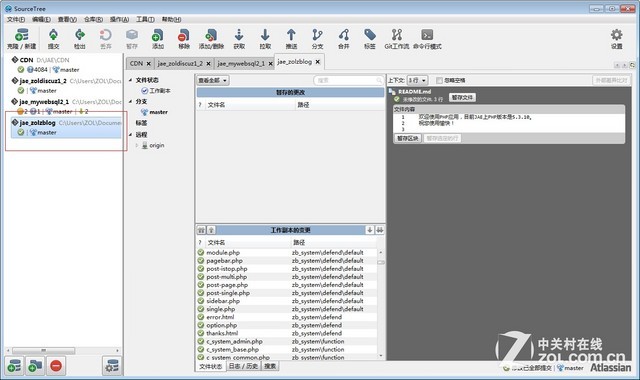This screenshot has width=640, height=380.
Task: Click the red remove repository bookmark icon
Action: 56,366
